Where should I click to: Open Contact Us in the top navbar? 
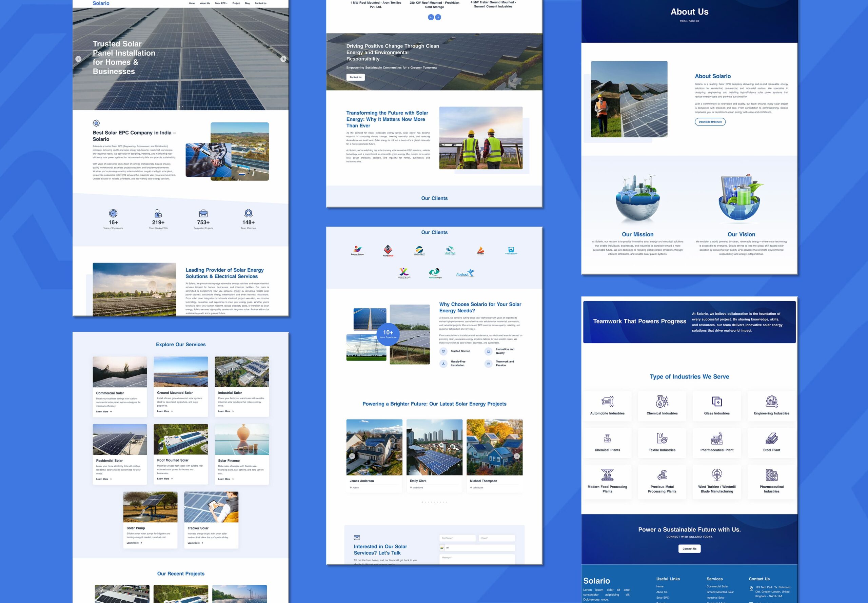(x=261, y=3)
